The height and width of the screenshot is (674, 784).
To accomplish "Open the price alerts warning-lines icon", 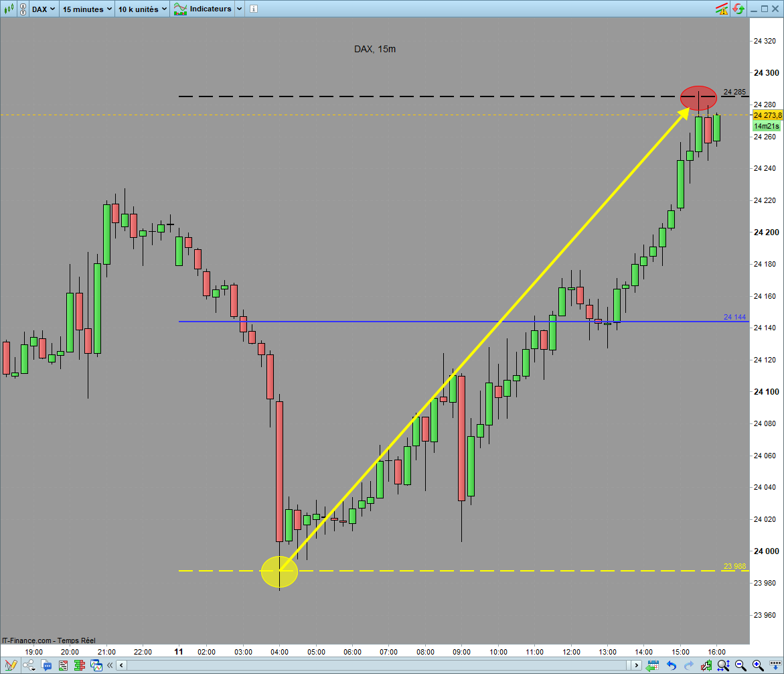I will 722,9.
